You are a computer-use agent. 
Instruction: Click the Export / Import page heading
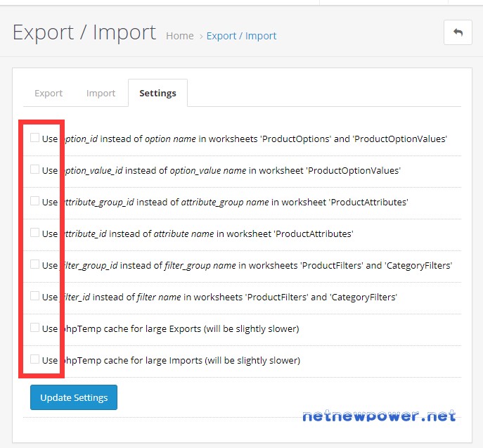tap(84, 32)
